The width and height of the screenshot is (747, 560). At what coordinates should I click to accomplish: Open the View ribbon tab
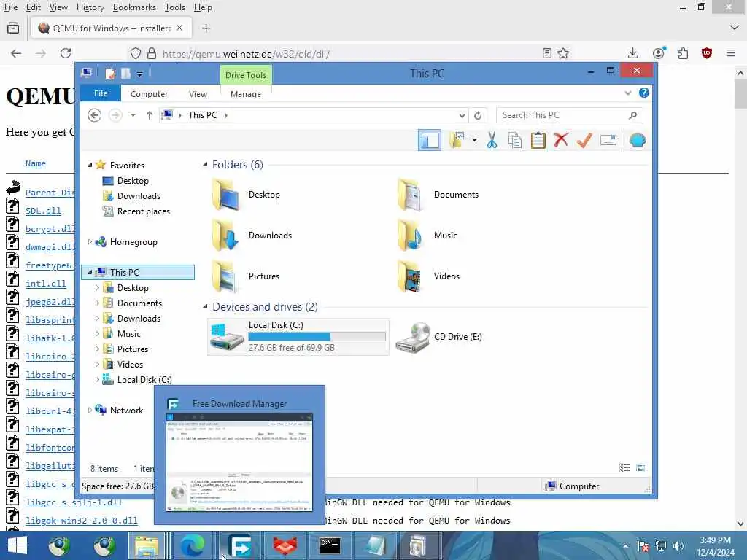[198, 94]
